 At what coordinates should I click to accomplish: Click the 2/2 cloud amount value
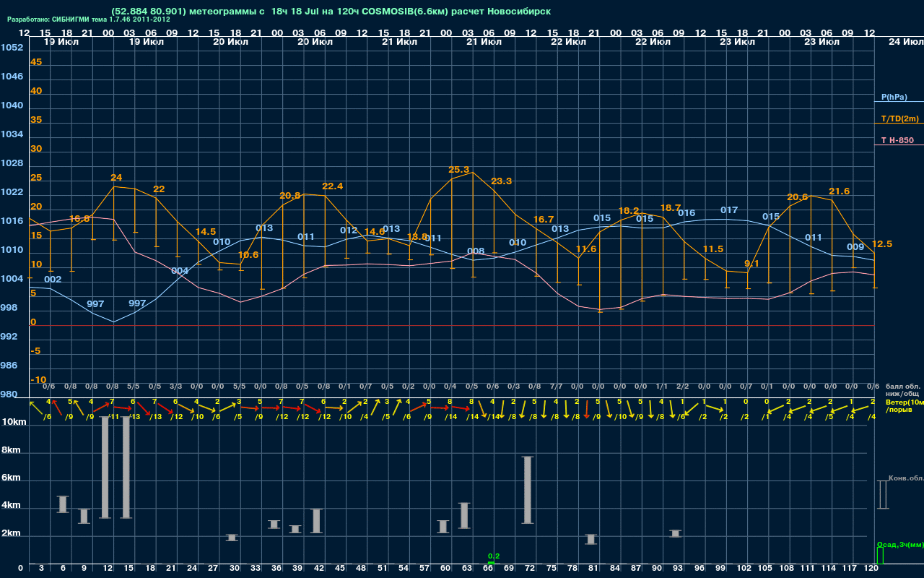click(x=682, y=387)
